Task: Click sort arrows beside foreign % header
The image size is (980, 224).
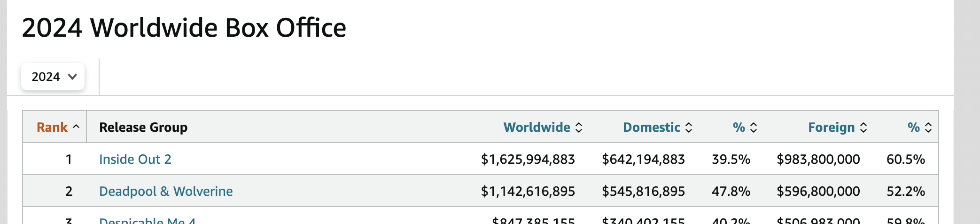Action: click(928, 128)
